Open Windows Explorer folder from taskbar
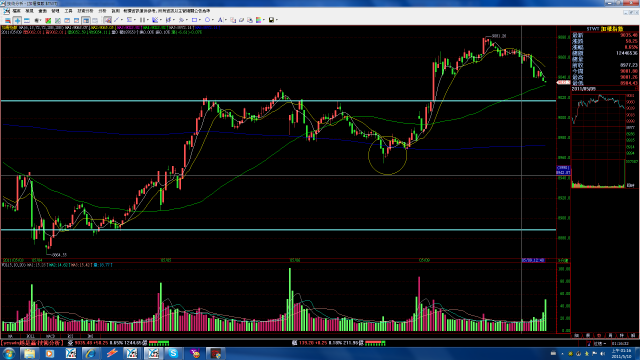The height and width of the screenshot is (360, 640). (29, 353)
